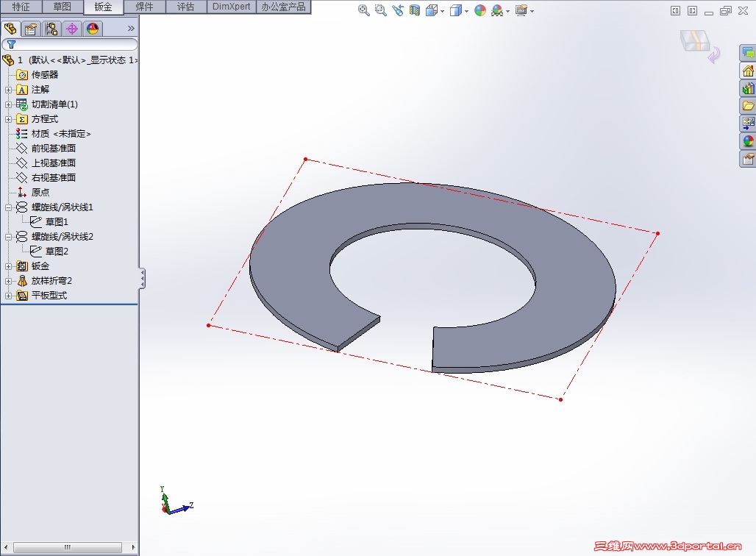
Task: Open the ConfigurationManager tab icon
Action: (x=51, y=29)
